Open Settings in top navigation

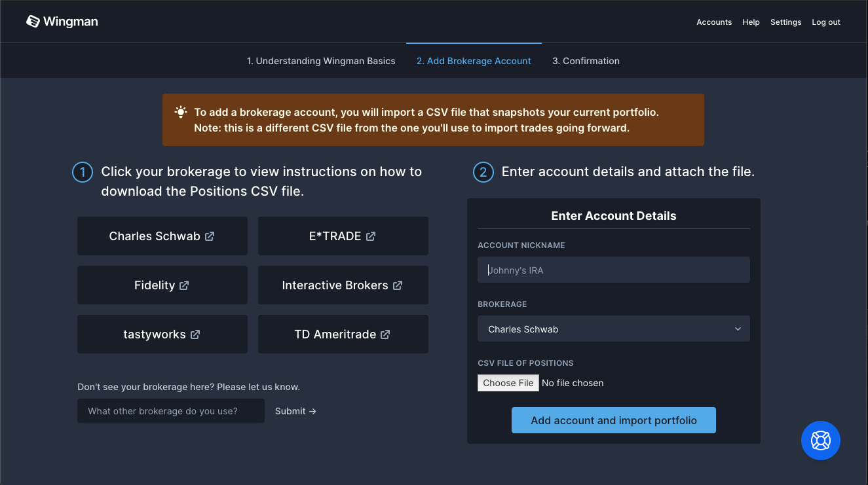click(x=785, y=22)
